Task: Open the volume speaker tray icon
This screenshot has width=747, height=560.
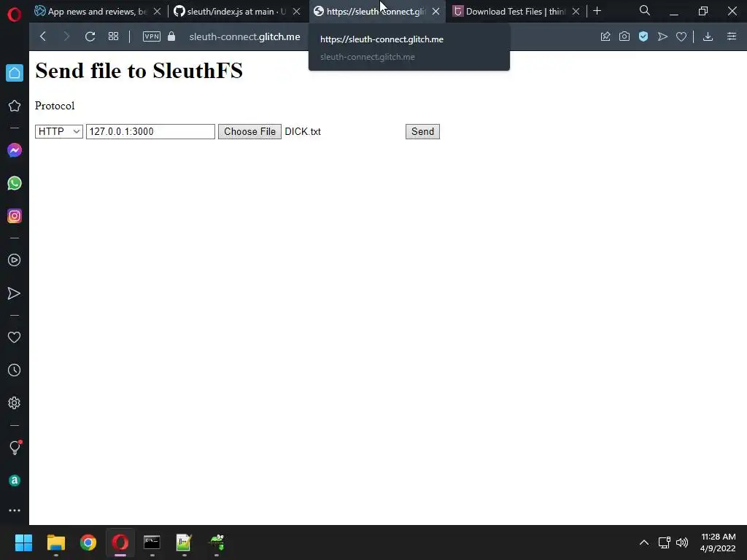Action: tap(682, 542)
